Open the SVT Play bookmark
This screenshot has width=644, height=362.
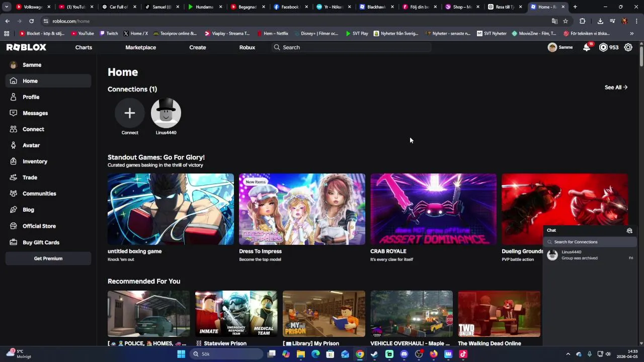[357, 34]
